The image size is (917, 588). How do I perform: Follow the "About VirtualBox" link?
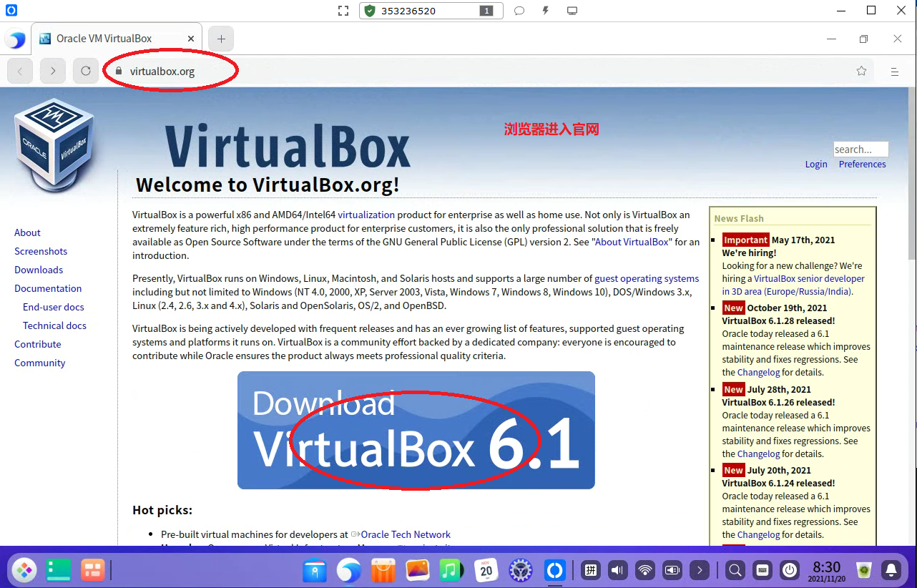pos(632,242)
